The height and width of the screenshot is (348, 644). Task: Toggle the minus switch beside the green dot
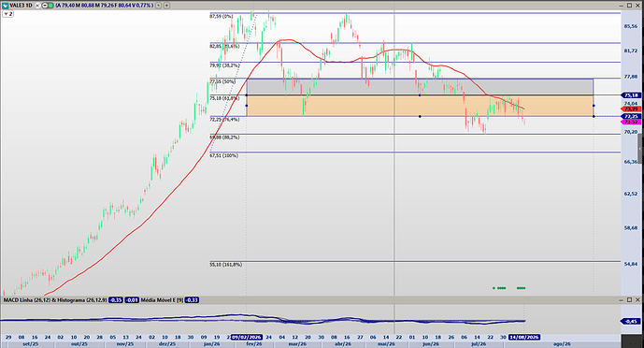click(45, 6)
